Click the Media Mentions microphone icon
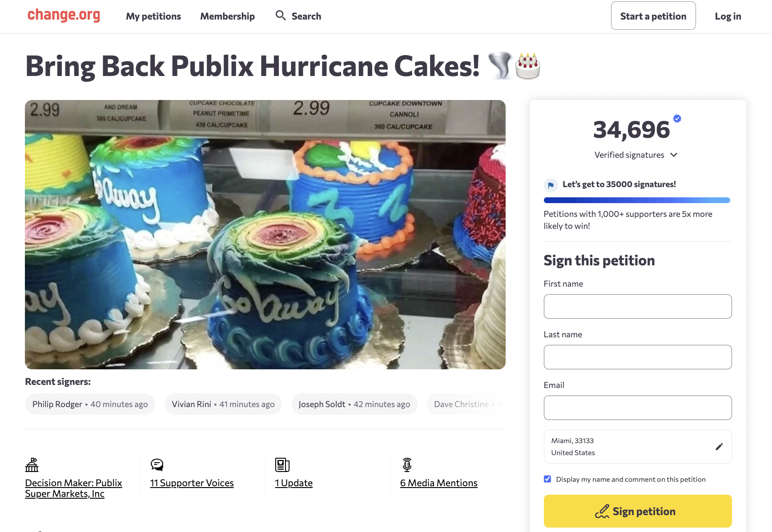 pos(407,465)
